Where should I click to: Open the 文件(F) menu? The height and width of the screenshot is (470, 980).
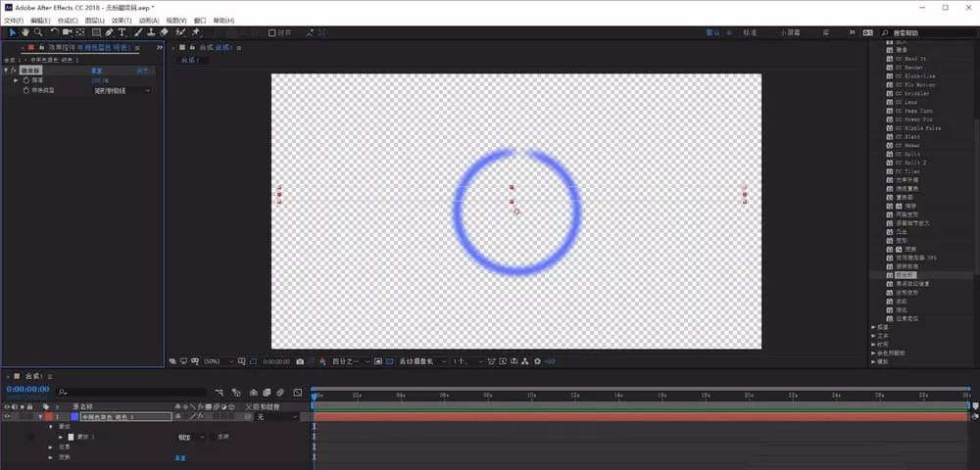(x=13, y=21)
